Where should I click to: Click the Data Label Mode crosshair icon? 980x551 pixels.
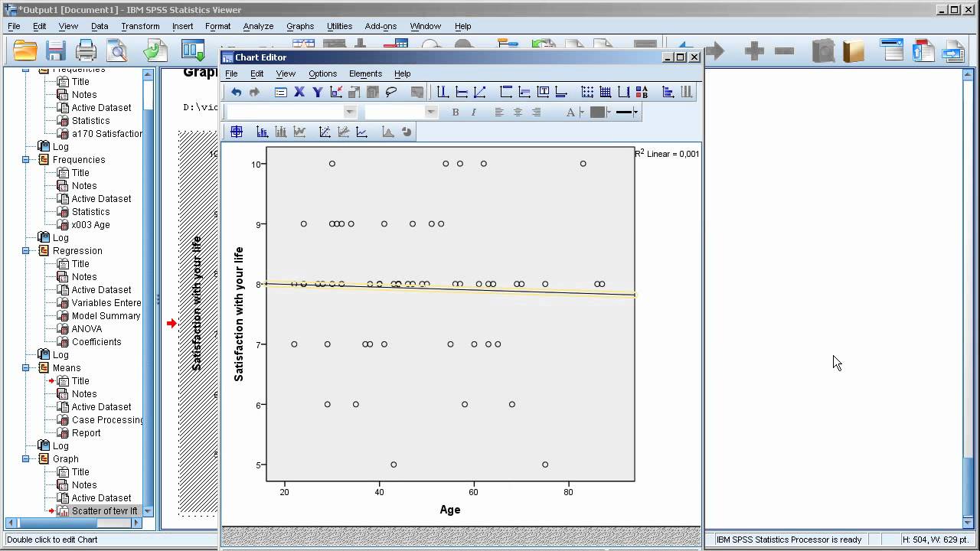[236, 132]
